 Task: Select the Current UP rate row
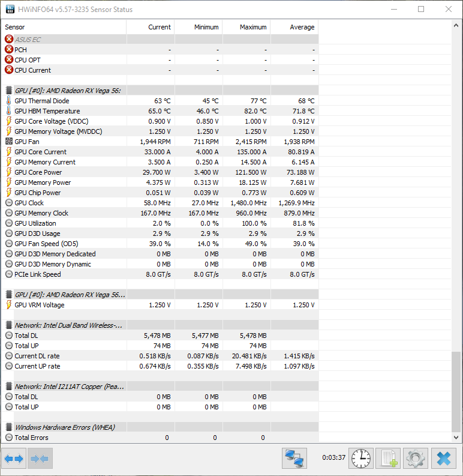(x=160, y=366)
